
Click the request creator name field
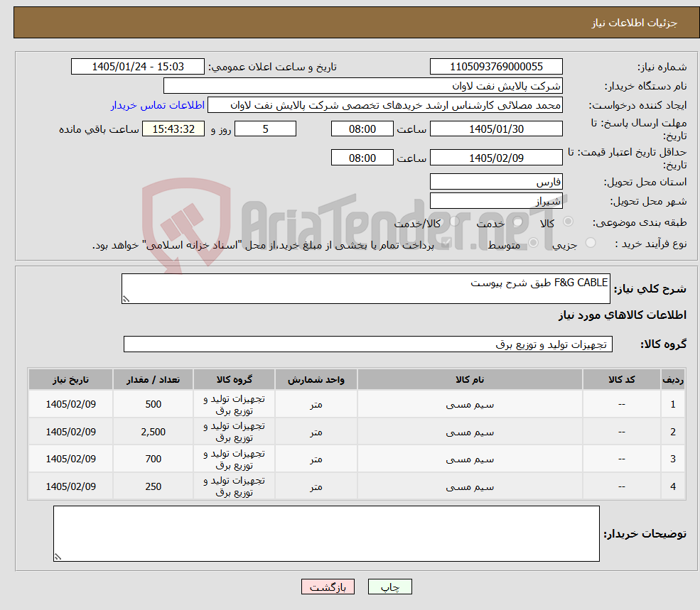pyautogui.click(x=384, y=105)
